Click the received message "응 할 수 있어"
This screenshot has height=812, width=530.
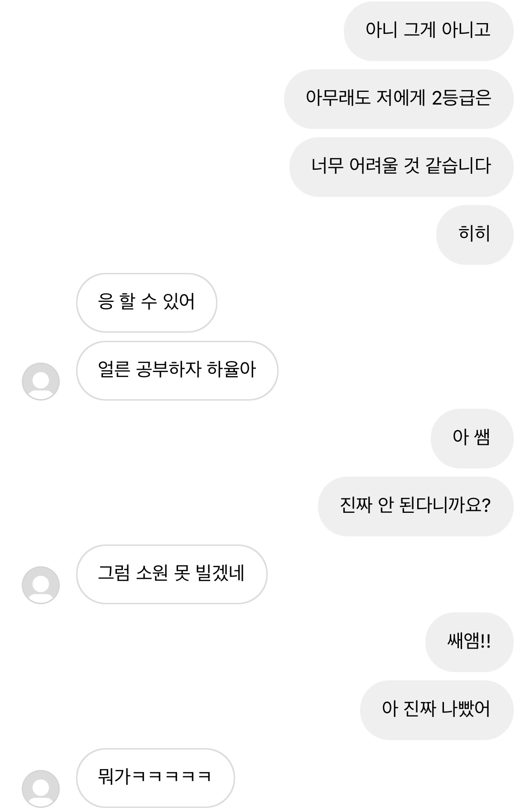(146, 302)
